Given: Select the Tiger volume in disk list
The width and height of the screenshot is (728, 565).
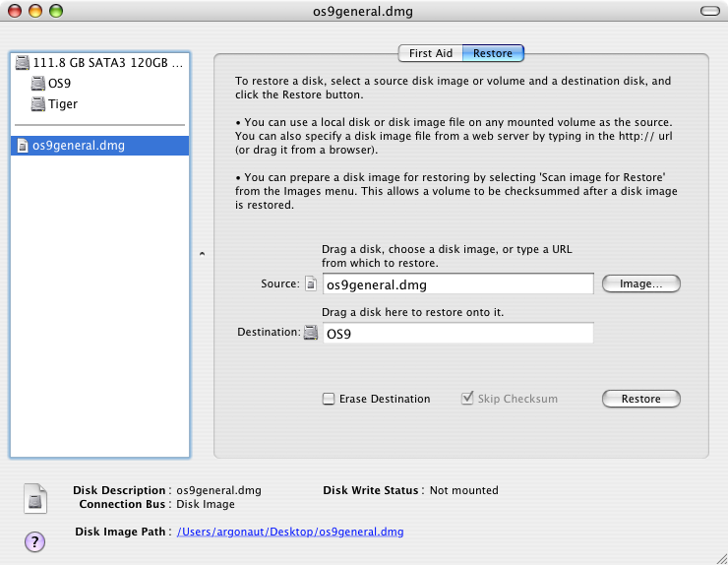Looking at the screenshot, I should tap(99, 103).
